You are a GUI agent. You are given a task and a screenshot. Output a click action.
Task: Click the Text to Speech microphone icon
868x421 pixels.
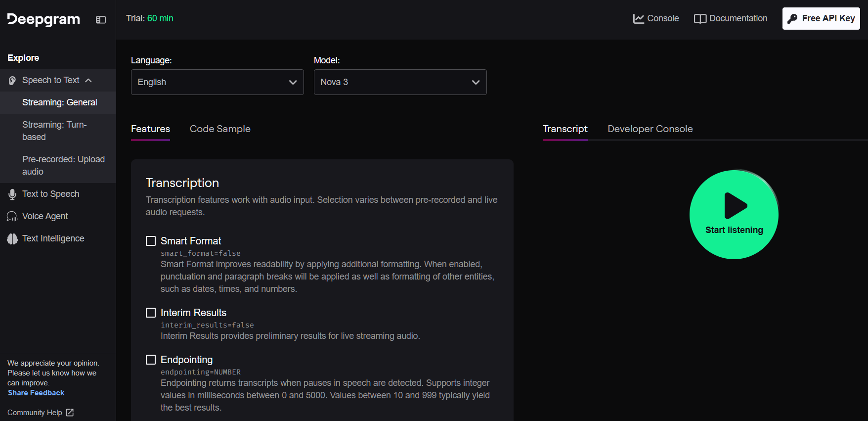point(12,194)
